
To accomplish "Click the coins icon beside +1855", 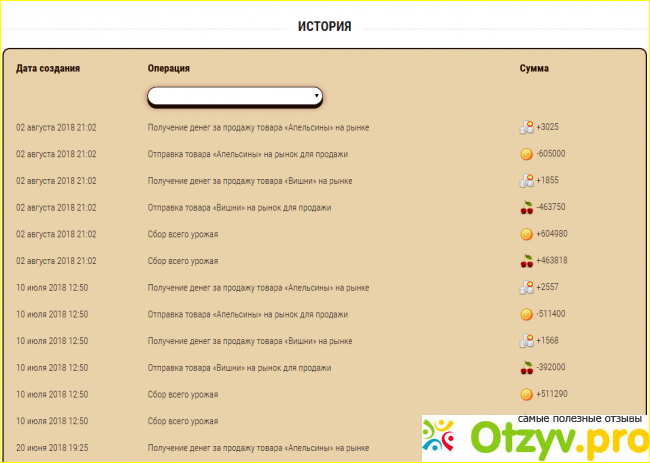I will 526,181.
